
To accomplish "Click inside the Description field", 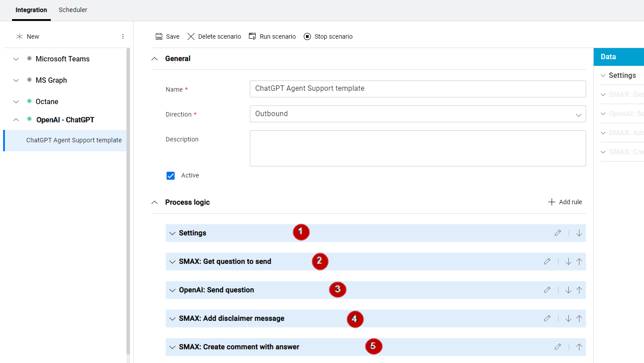I will tap(417, 147).
